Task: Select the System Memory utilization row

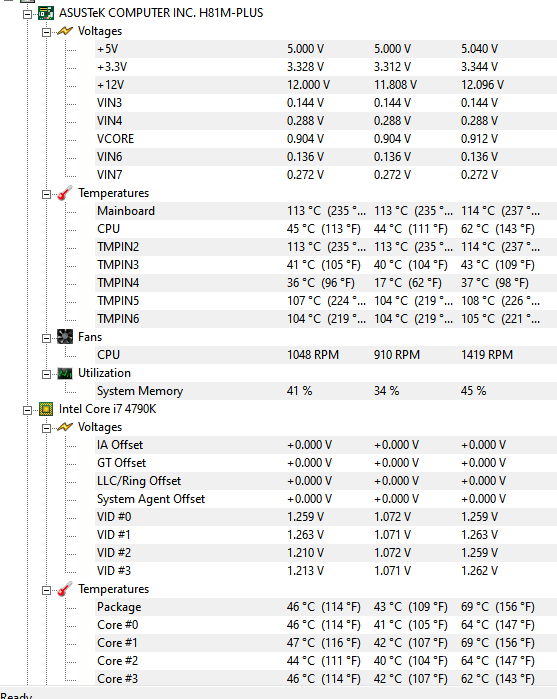Action: pyautogui.click(x=326, y=391)
